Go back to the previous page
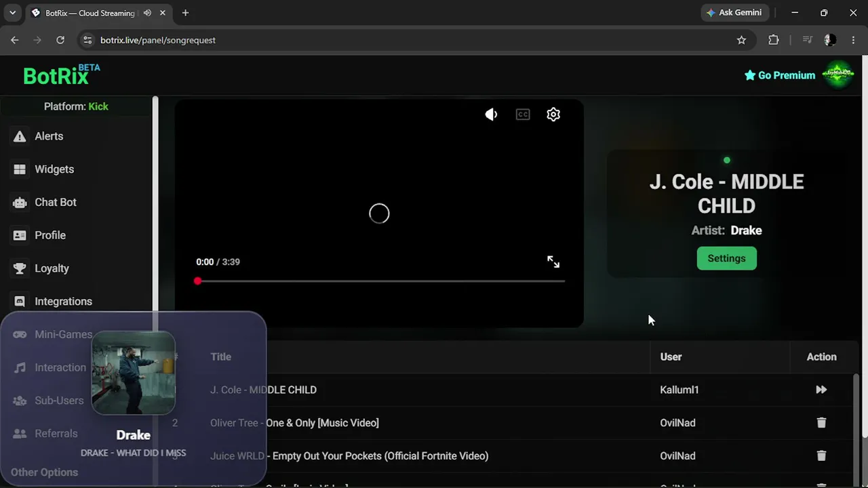The width and height of the screenshot is (868, 488). tap(15, 40)
